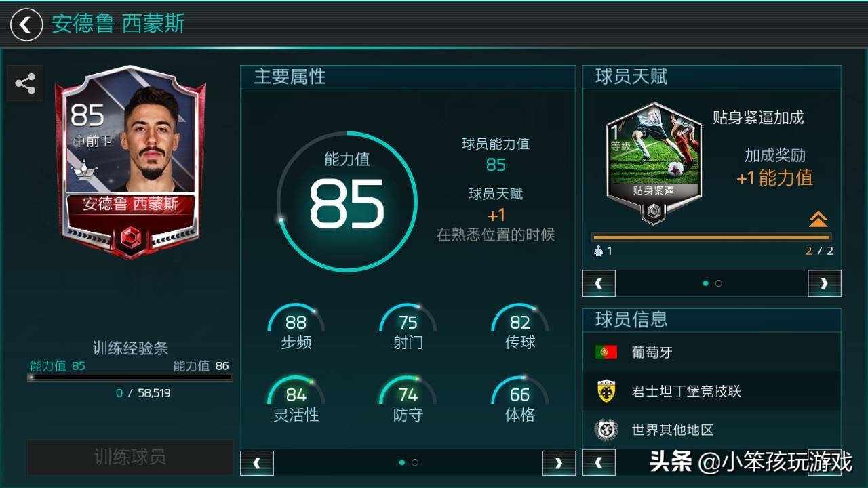The image size is (868, 488).
Task: Tap the orange talent upgrade chevrons
Action: 818,219
